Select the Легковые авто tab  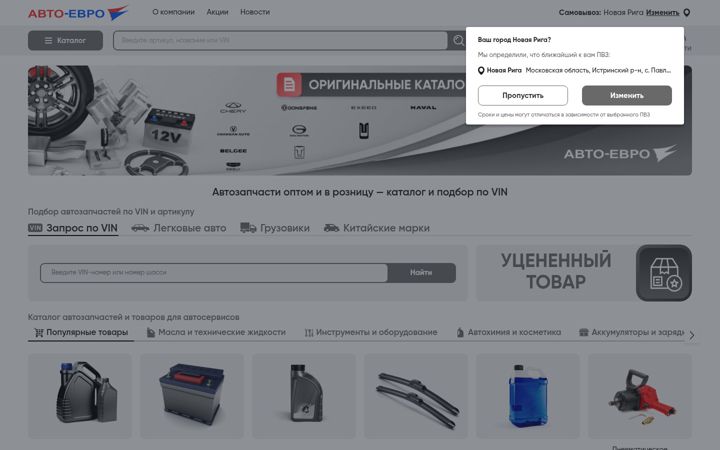point(179,228)
